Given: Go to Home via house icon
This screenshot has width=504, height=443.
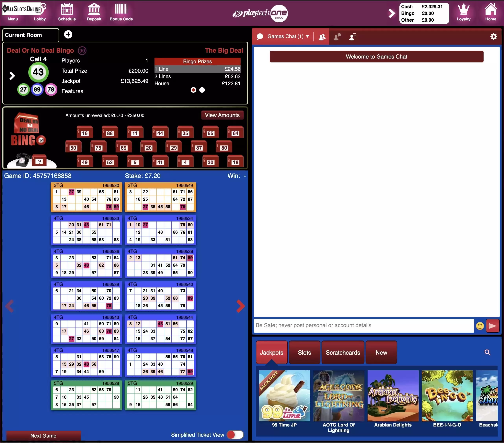Looking at the screenshot, I should [x=491, y=9].
